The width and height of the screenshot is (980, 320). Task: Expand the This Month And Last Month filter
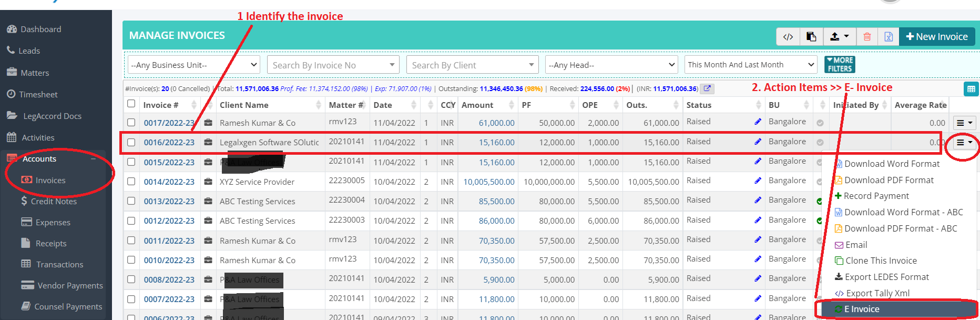[750, 65]
